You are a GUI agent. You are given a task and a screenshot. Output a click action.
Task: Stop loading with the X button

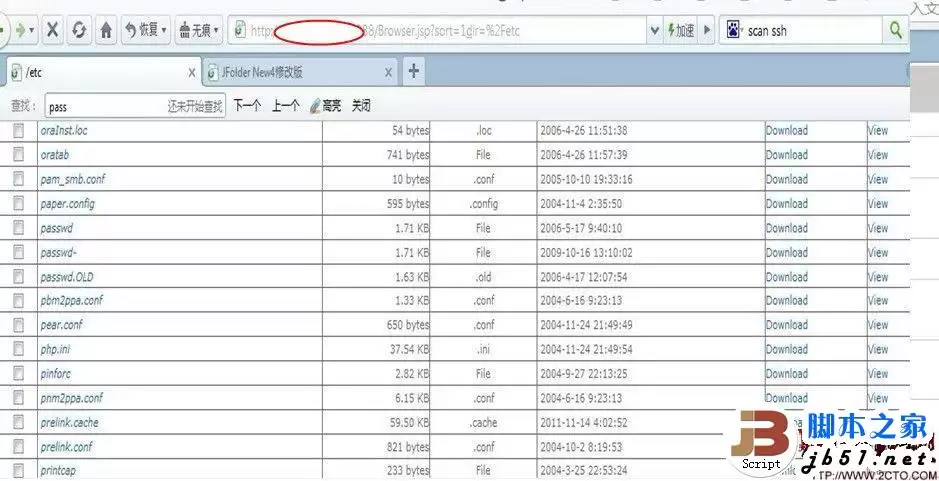click(x=53, y=29)
